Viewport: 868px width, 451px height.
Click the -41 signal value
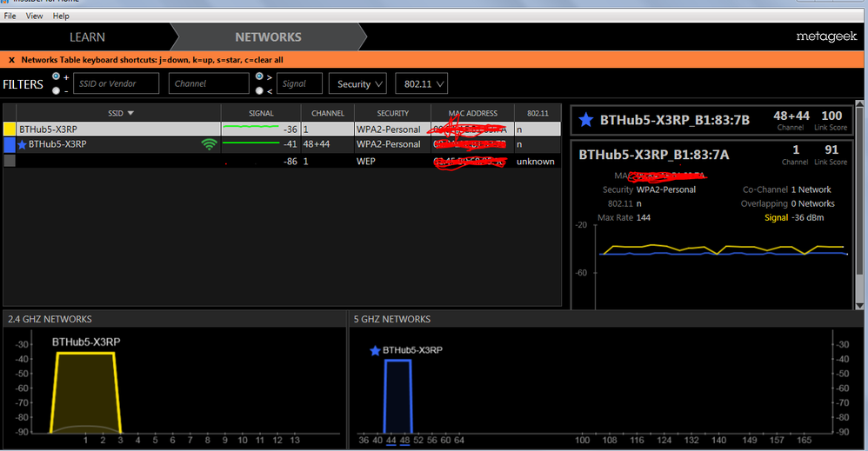(290, 144)
